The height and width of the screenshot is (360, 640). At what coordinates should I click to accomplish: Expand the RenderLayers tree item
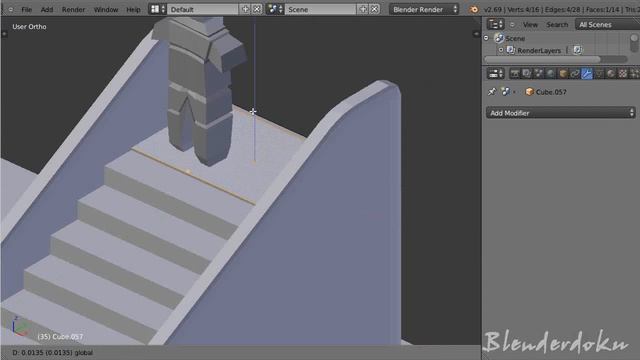501,50
